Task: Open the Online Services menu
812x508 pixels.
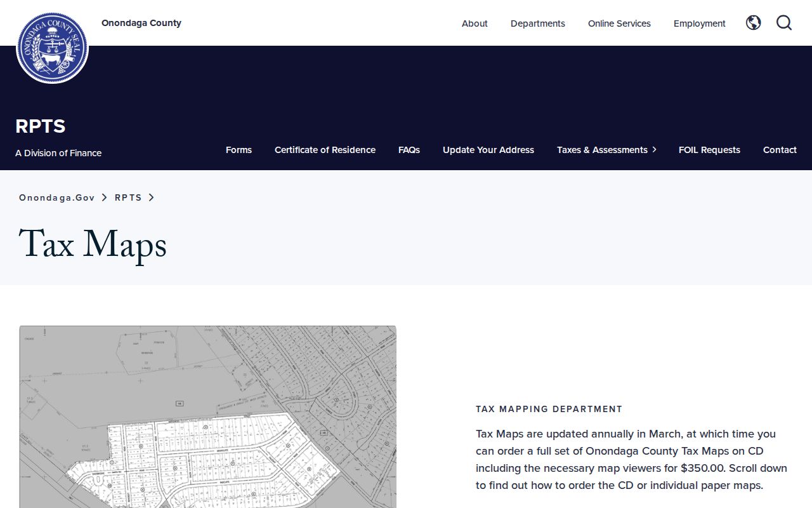Action: 619,23
